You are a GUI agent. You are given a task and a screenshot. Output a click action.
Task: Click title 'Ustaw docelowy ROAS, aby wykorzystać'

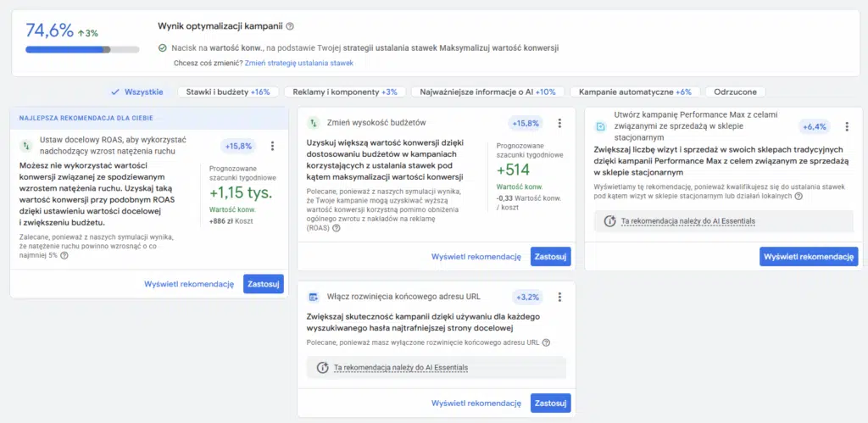[x=114, y=146]
